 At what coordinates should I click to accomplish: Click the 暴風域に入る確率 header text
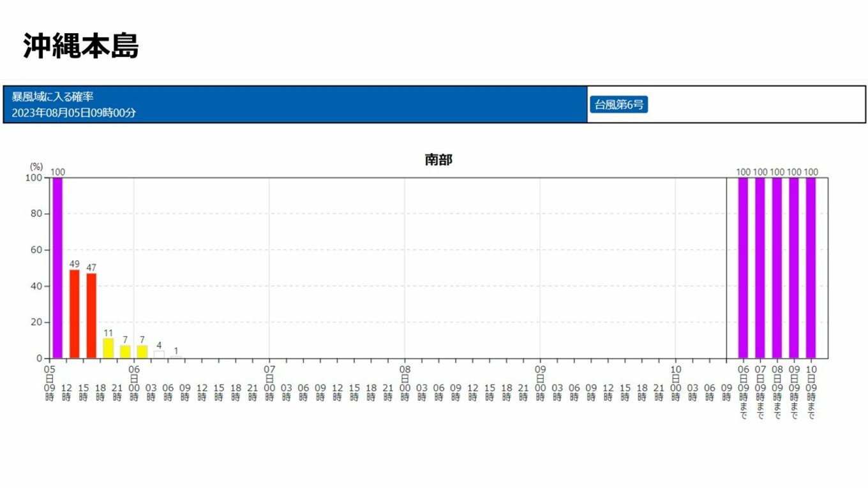(x=53, y=96)
